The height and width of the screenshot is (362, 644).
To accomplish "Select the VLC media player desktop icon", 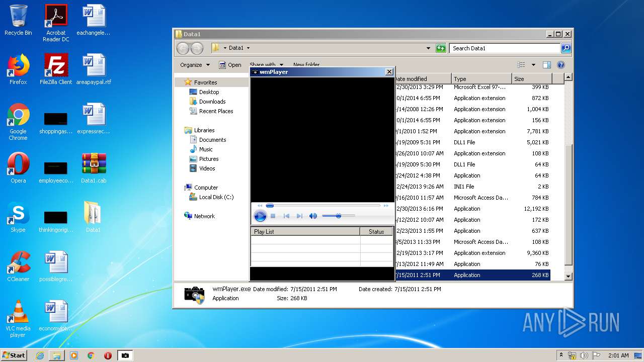I will (18, 319).
